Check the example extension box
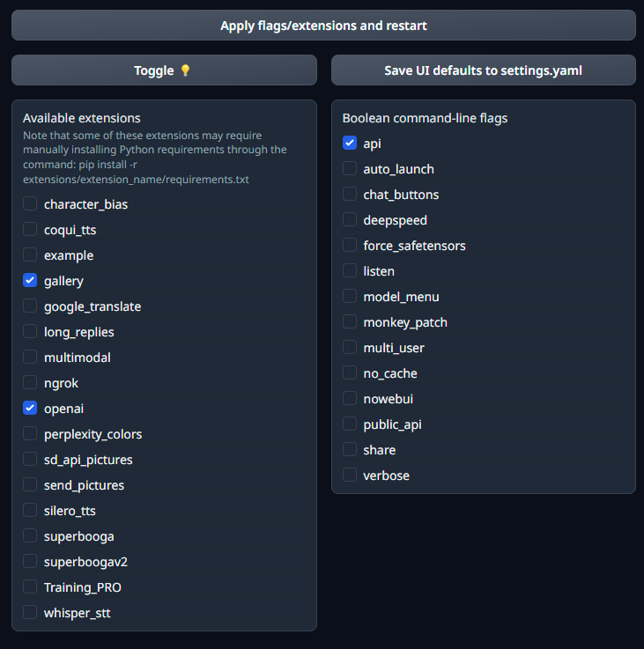 (30, 255)
